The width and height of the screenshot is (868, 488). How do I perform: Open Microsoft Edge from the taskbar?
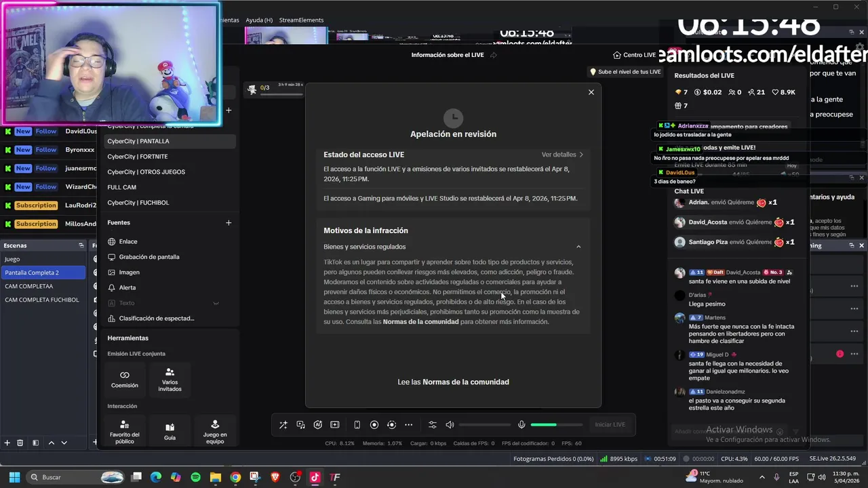(x=156, y=477)
